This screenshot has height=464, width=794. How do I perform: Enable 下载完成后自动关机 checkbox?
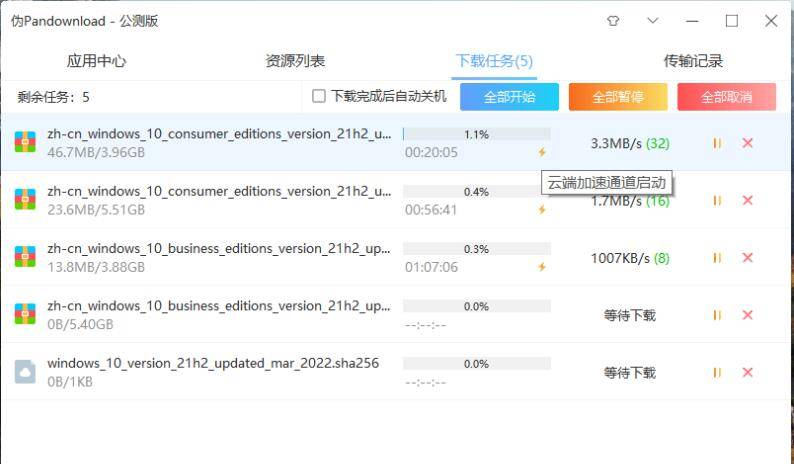tap(319, 97)
